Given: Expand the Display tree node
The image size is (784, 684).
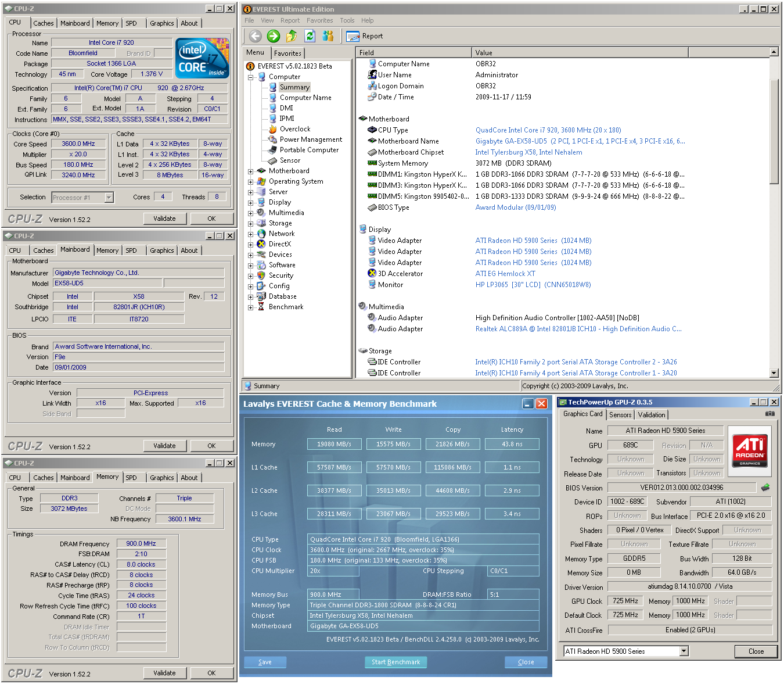Looking at the screenshot, I should (x=250, y=202).
